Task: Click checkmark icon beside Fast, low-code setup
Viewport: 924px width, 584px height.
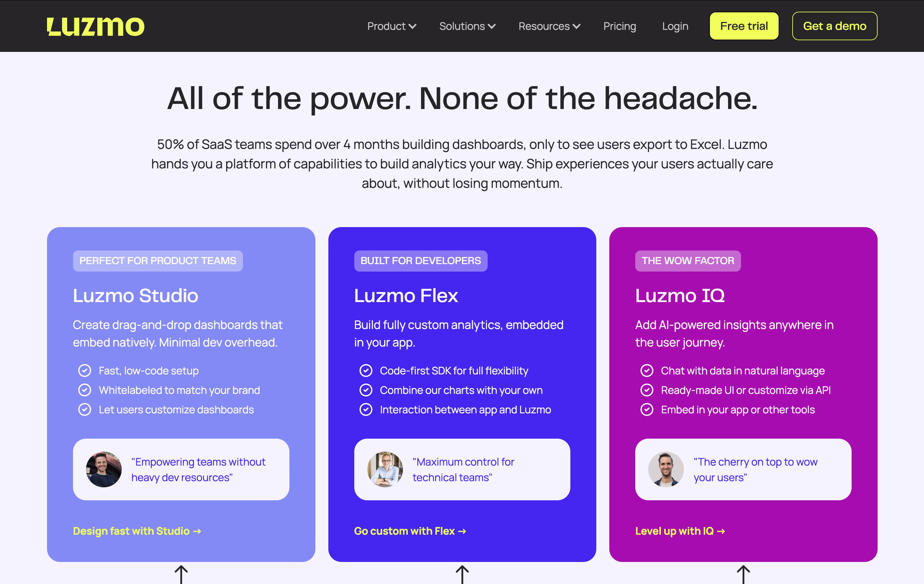Action: [x=84, y=371]
